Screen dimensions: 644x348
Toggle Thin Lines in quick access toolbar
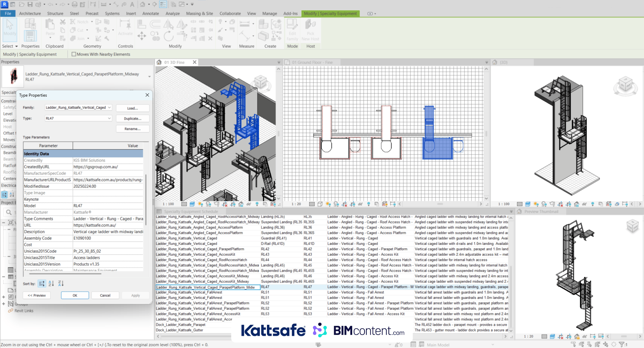click(x=163, y=4)
